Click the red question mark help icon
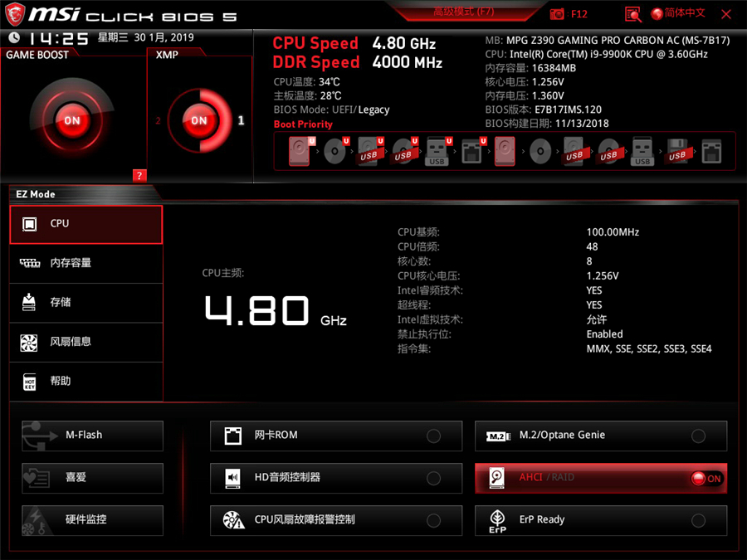Viewport: 747px width, 560px height. [139, 175]
